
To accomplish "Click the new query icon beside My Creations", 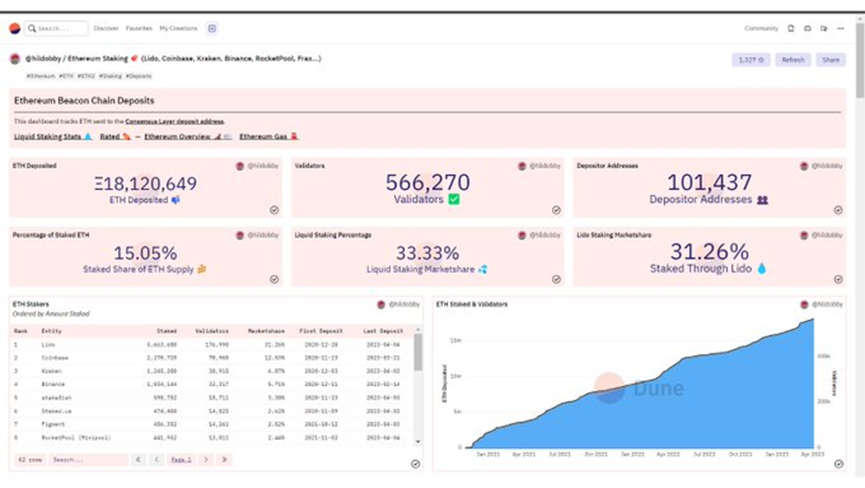I will pyautogui.click(x=212, y=28).
